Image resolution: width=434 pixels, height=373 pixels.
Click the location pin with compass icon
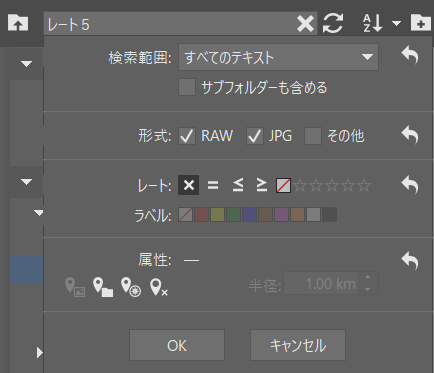(x=131, y=287)
